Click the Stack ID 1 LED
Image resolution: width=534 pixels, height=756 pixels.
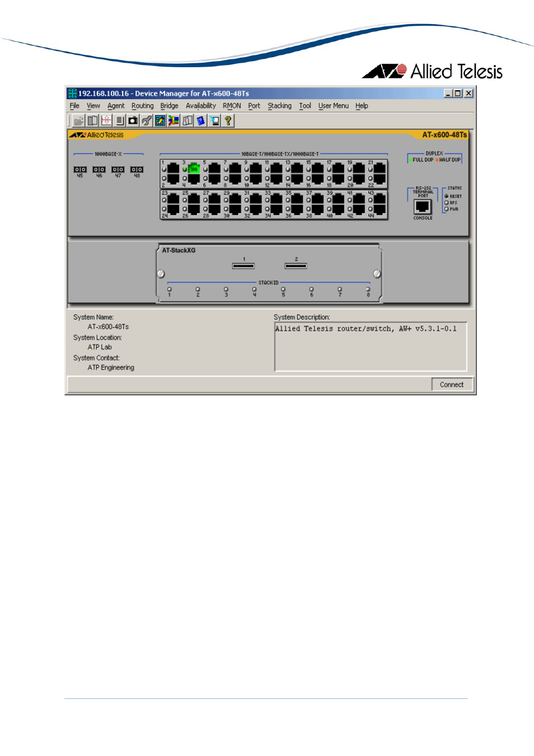(x=170, y=290)
